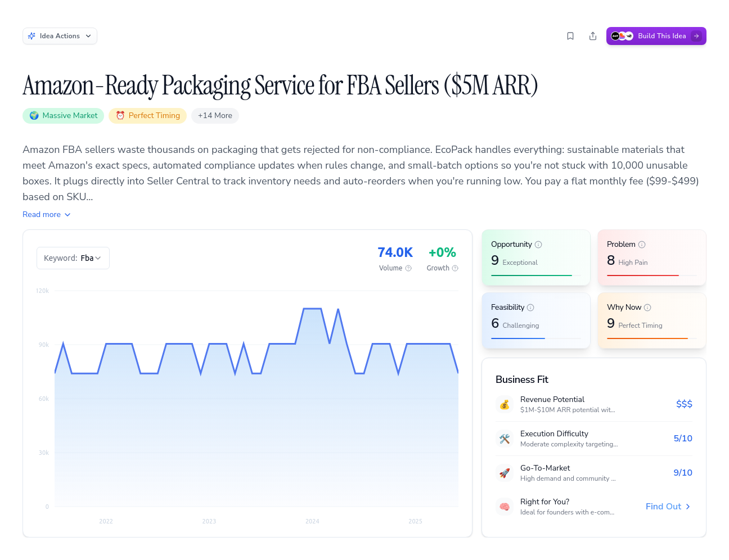Viewport: 729px width, 560px height.
Task: Open the Opportunity score card
Action: 536,258
